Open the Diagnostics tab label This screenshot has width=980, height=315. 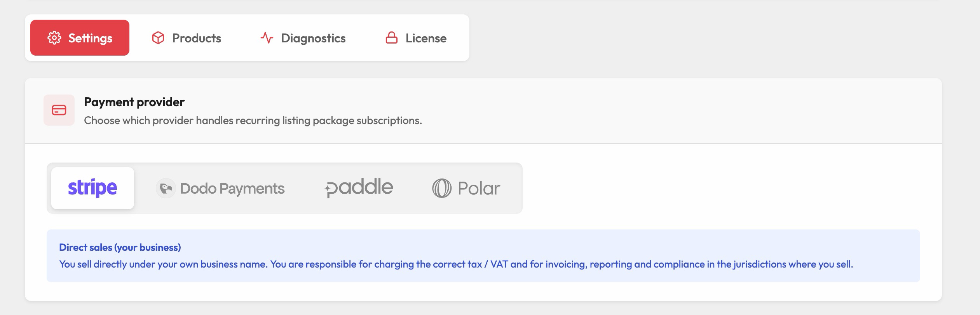click(313, 38)
